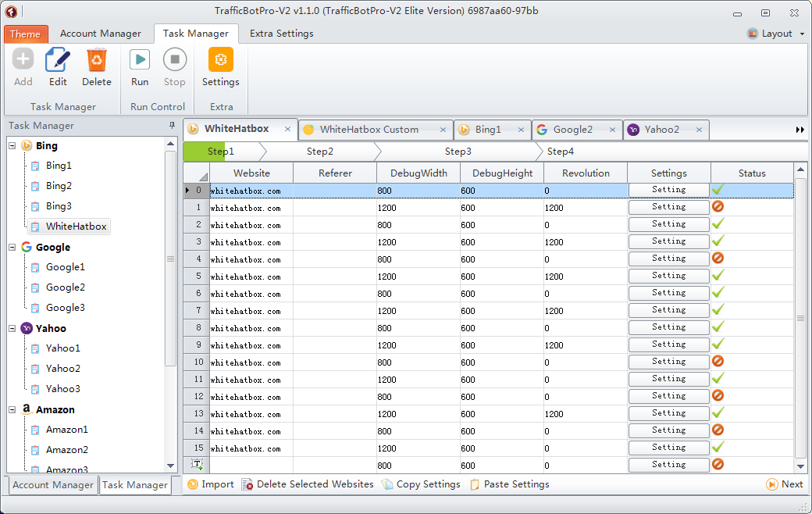Click the Revolution cell in row 11
Screen dimensions: 812x514
point(585,380)
